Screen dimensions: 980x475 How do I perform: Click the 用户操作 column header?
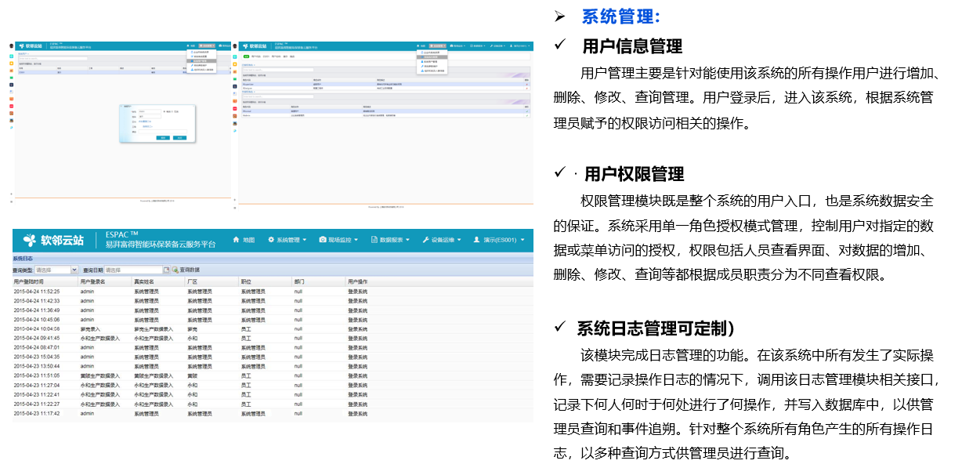tap(361, 281)
